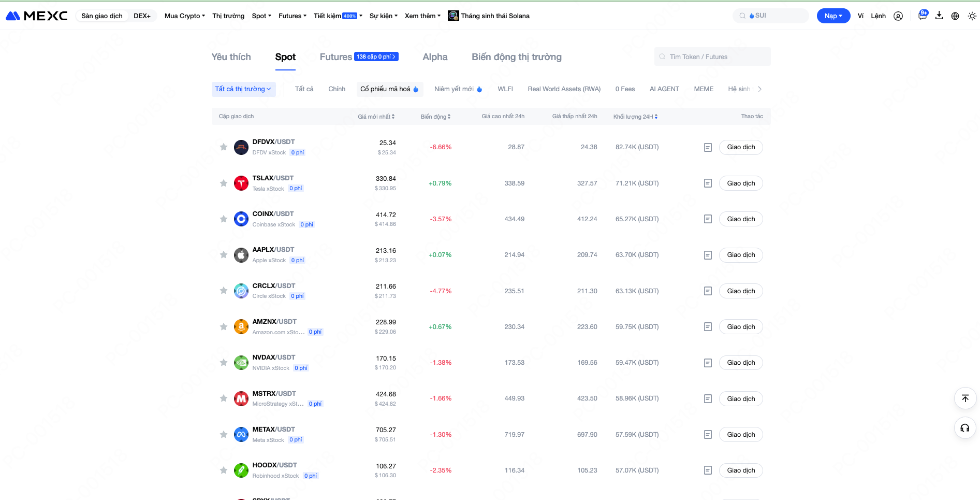Open the Sự kiện dropdown menu
980x500 pixels.
[384, 16]
